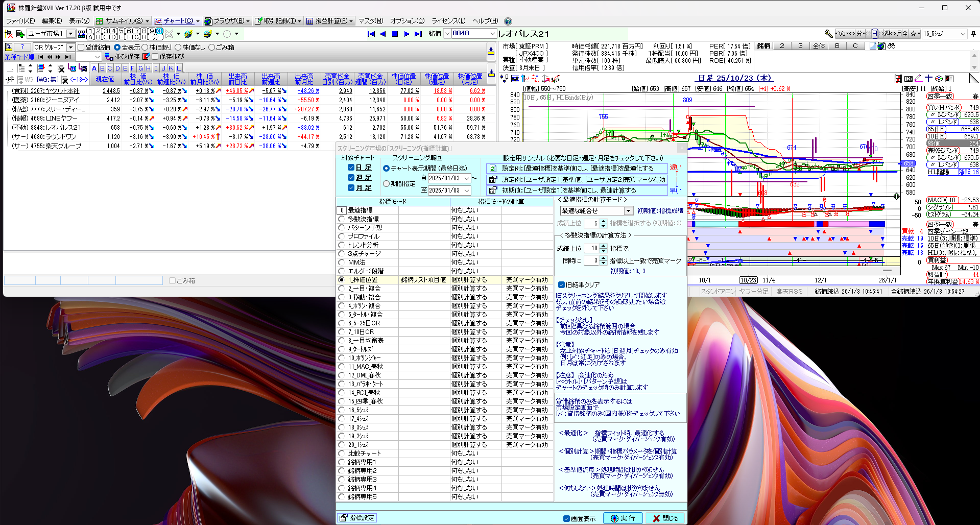Click the help question mark icon
The width and height of the screenshot is (980, 525).
click(508, 21)
